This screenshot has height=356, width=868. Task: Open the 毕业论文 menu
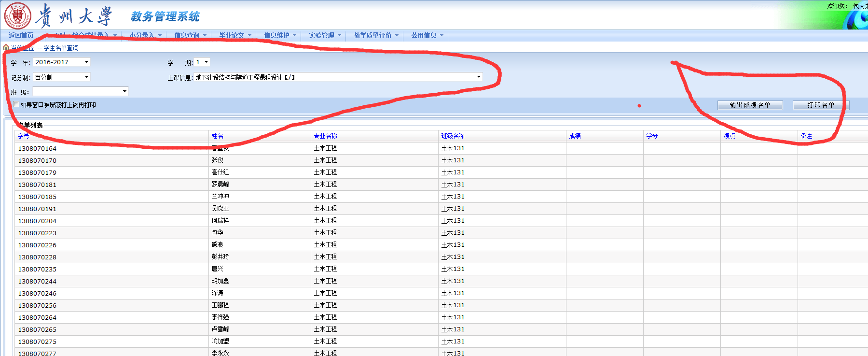click(235, 35)
